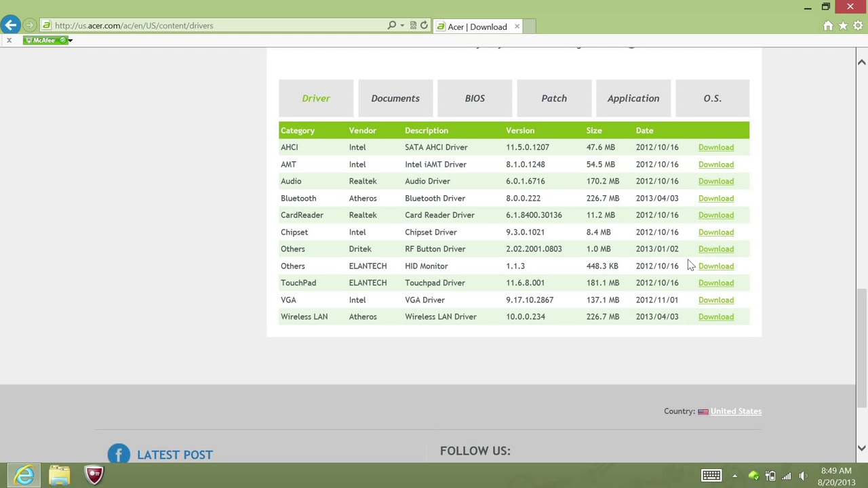Open the United States country link
Image resolution: width=868 pixels, height=488 pixels.
736,411
